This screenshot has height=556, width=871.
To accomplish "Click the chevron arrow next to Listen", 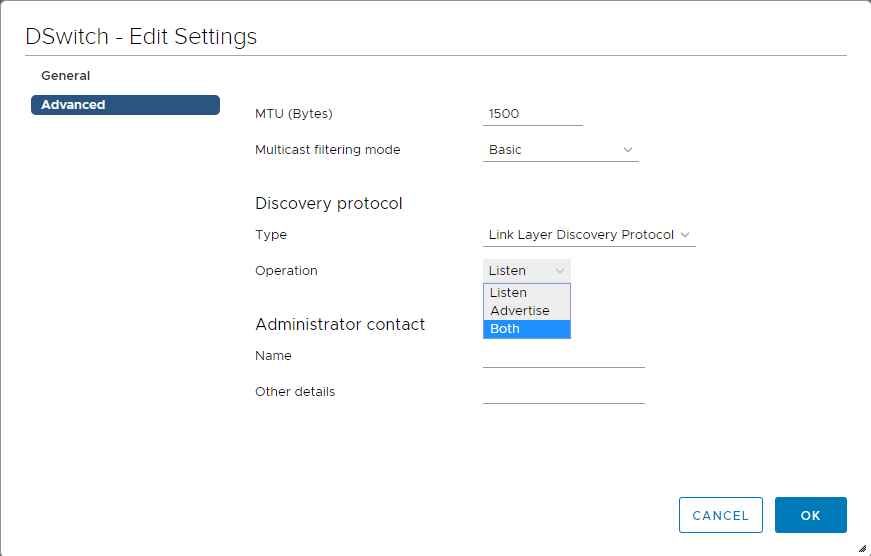I will (x=560, y=271).
